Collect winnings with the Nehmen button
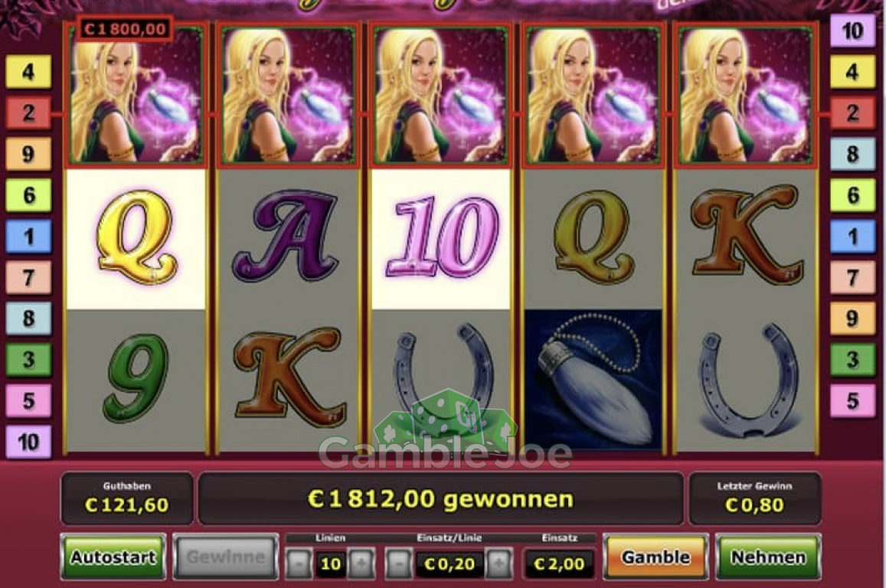Screen dimensions: 886x588 tap(768, 557)
